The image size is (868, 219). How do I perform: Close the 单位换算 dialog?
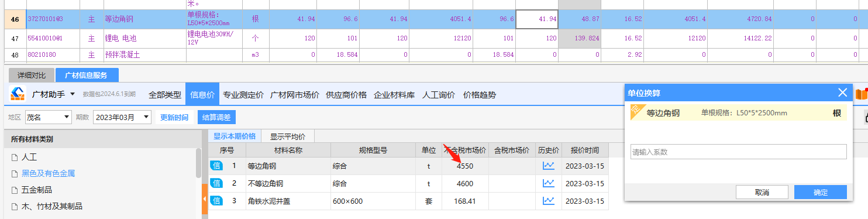pos(842,93)
